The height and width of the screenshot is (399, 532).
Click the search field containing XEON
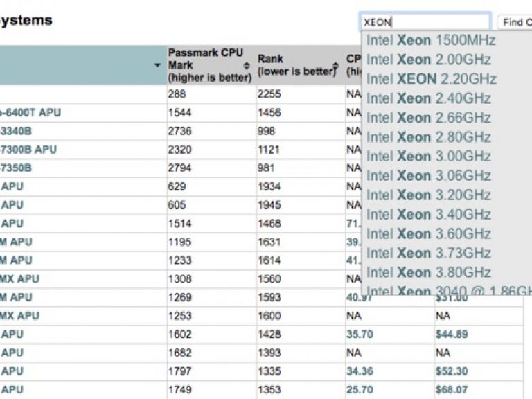425,22
